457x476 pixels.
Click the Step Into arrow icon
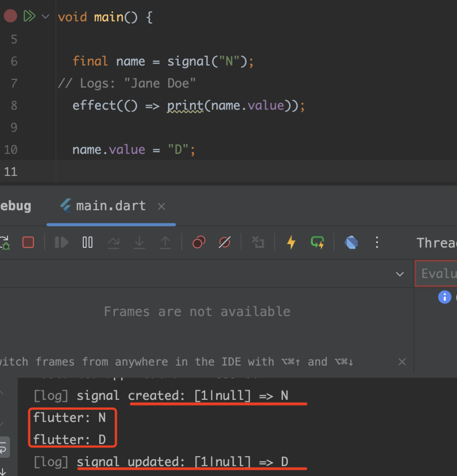139,242
